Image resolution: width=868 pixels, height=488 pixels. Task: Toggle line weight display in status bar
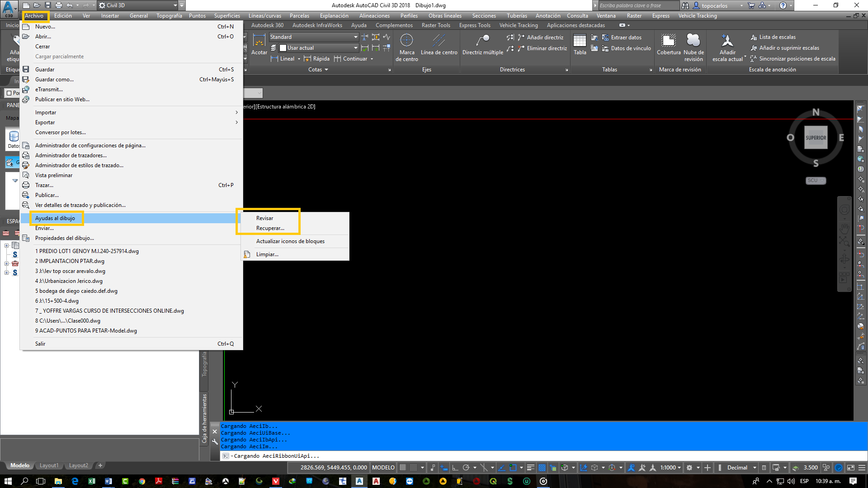tap(531, 468)
